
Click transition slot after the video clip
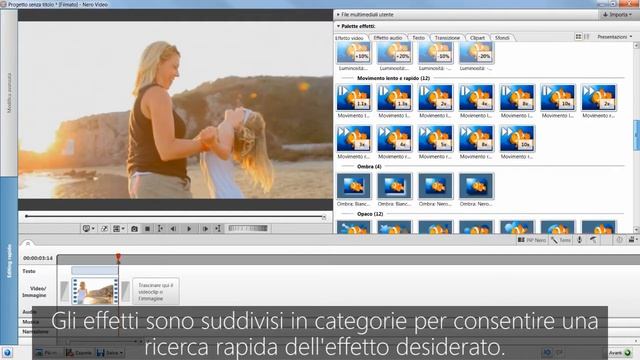[126, 291]
